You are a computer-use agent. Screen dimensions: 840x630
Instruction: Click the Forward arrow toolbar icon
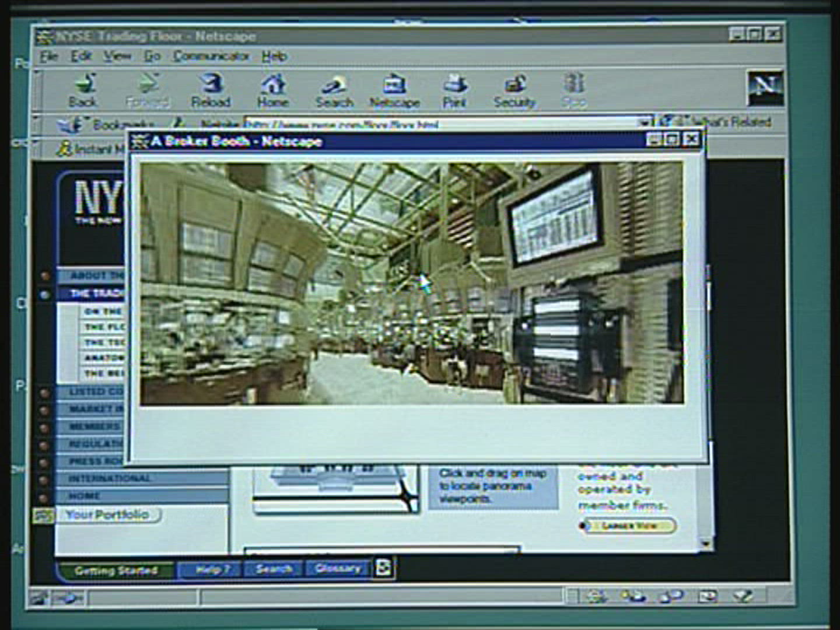click(148, 90)
